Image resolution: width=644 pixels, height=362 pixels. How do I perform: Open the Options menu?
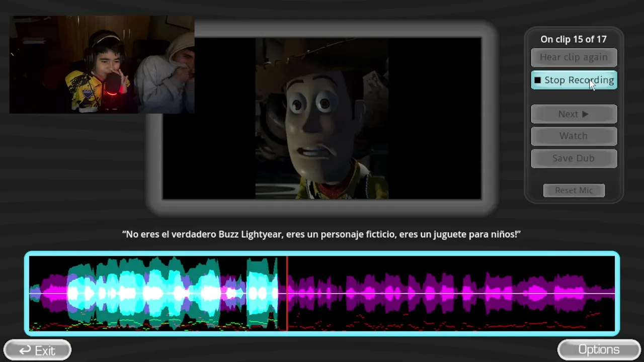[x=599, y=349]
